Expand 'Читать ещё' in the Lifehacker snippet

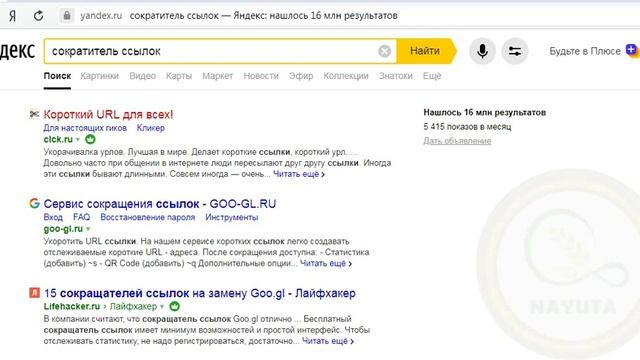328,341
